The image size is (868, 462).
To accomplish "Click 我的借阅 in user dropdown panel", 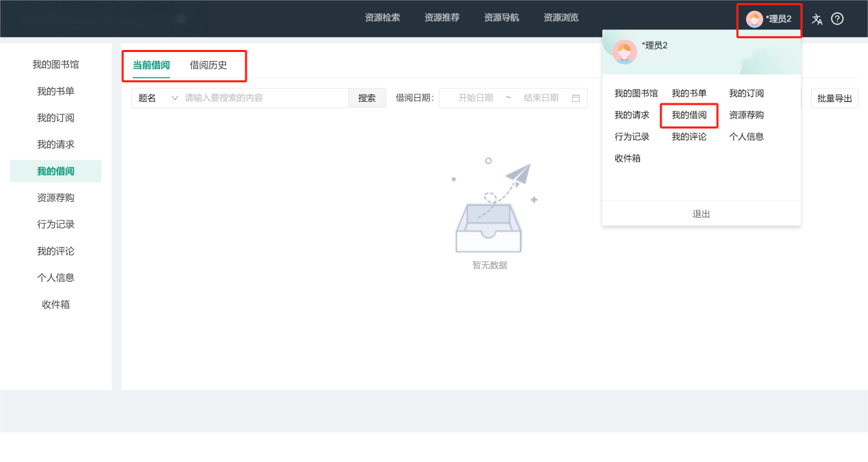I will pyautogui.click(x=689, y=115).
